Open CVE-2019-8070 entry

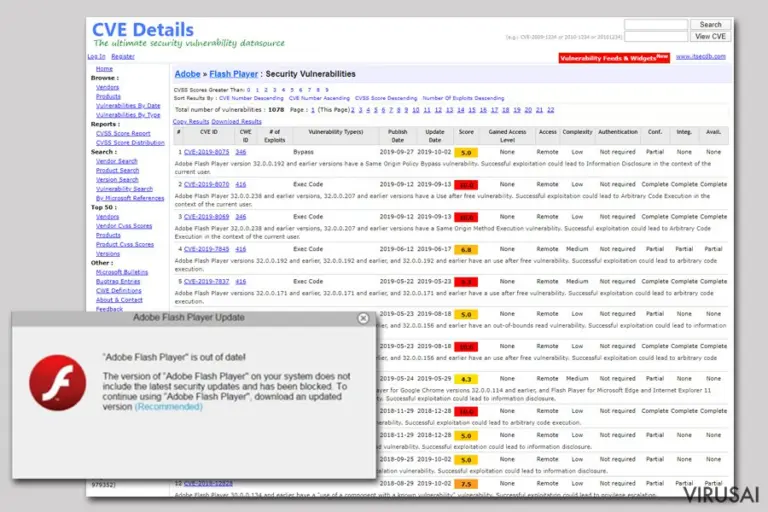click(206, 185)
